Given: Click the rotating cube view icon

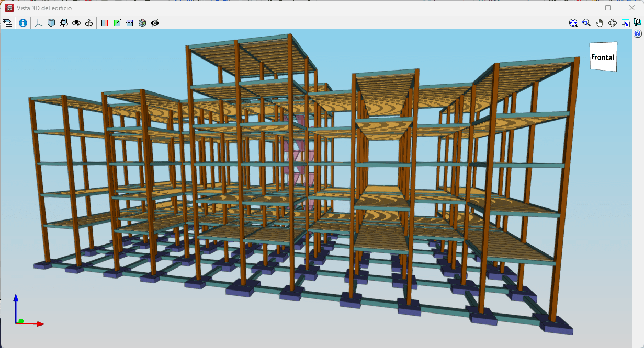Looking at the screenshot, I should (64, 23).
